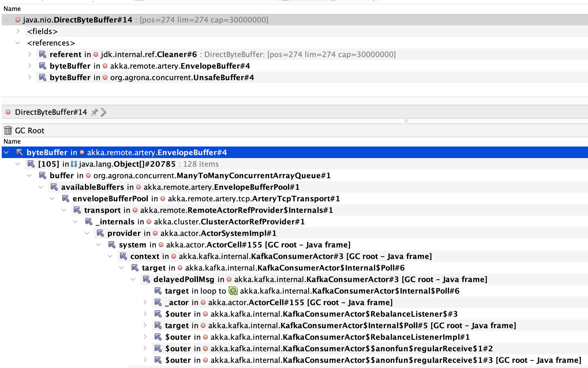
Task: Select target in loop to Internal$Poll#6 row
Action: (x=312, y=291)
